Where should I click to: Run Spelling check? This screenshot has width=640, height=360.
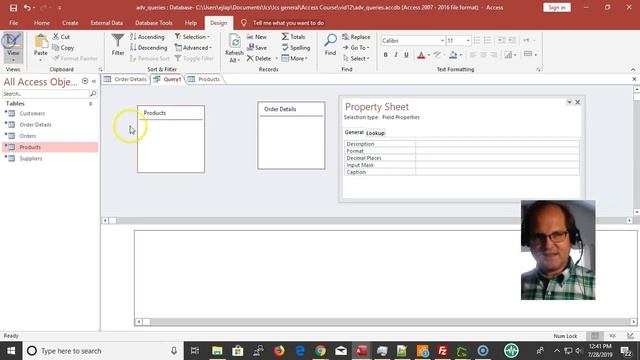click(296, 48)
